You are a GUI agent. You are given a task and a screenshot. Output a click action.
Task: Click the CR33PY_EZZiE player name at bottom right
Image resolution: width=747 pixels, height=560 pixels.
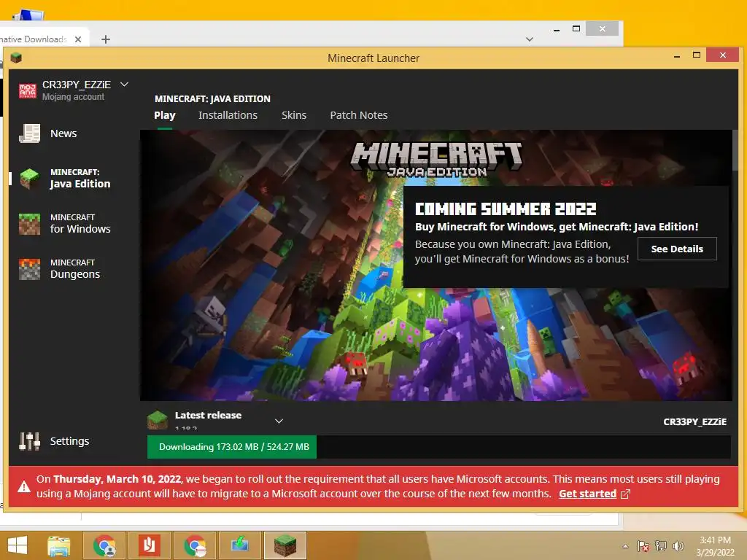pyautogui.click(x=694, y=421)
